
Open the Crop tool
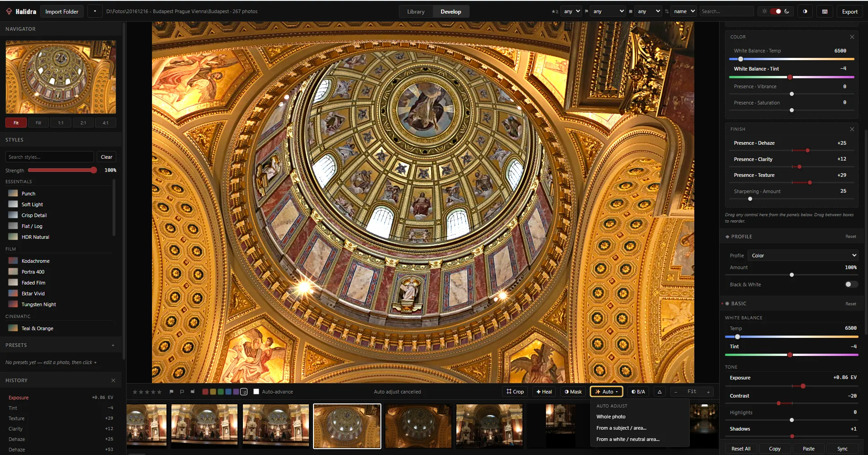coord(515,392)
